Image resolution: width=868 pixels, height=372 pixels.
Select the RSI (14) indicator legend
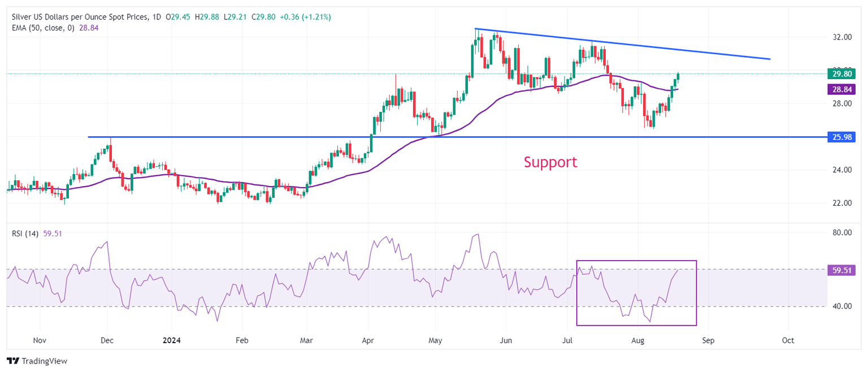(x=25, y=233)
